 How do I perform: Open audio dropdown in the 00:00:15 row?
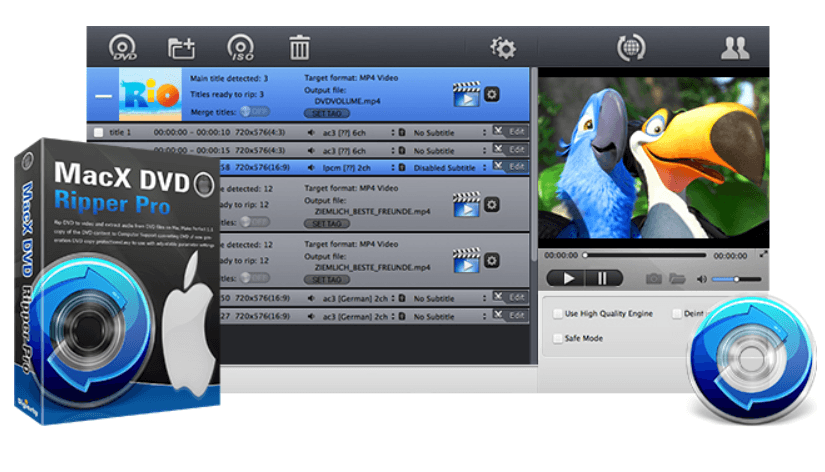pos(393,150)
